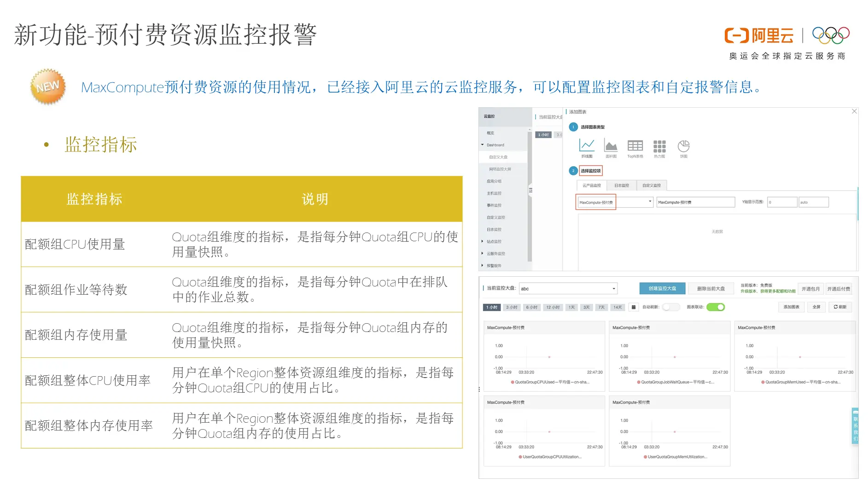
Task: Open 自定义监控 in the left sidebar
Action: pos(496,217)
